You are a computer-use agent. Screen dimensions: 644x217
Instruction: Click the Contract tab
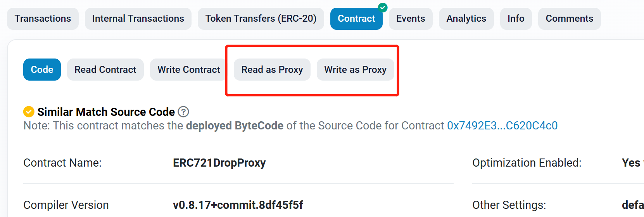356,19
